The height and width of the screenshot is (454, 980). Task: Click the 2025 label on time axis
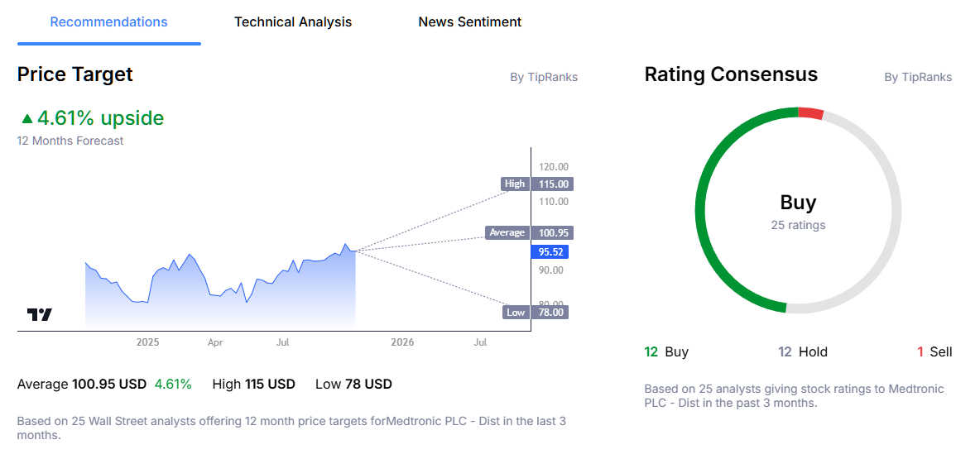pos(147,342)
